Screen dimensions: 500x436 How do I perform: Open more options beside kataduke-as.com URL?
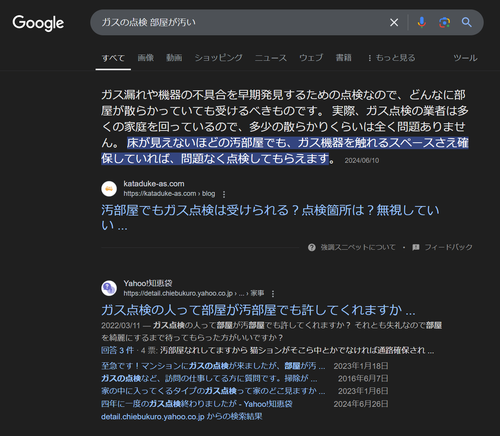tap(224, 194)
